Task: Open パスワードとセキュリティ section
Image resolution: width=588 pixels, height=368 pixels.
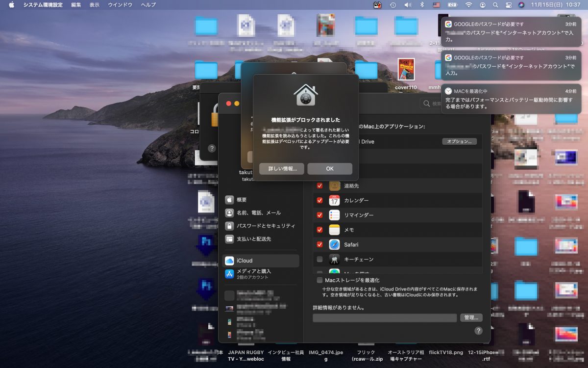Action: [261, 226]
